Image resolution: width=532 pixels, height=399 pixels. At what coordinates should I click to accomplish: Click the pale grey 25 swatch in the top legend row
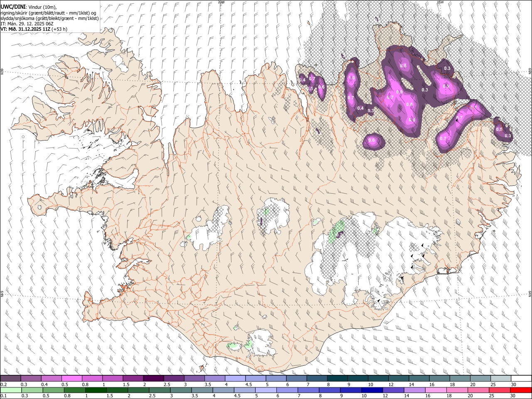(x=501, y=379)
